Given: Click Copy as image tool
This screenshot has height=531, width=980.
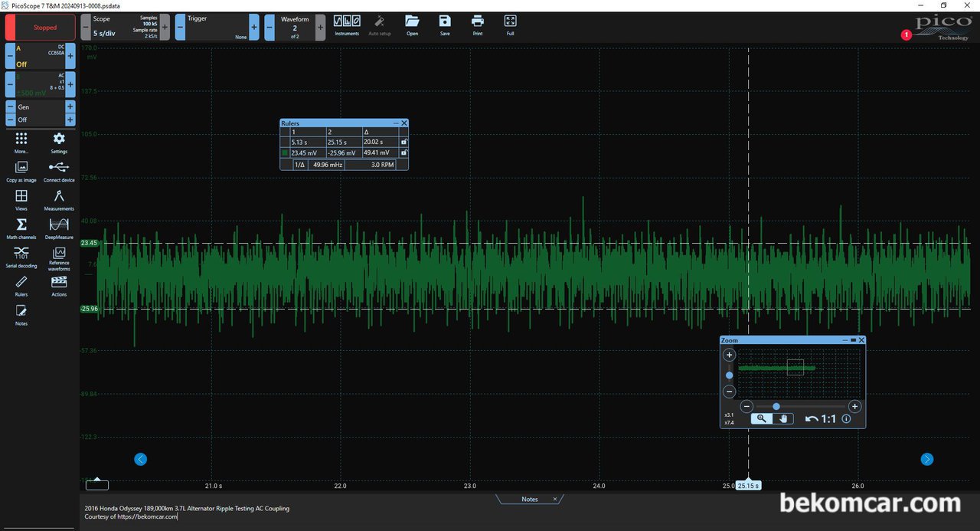Looking at the screenshot, I should click(x=21, y=171).
